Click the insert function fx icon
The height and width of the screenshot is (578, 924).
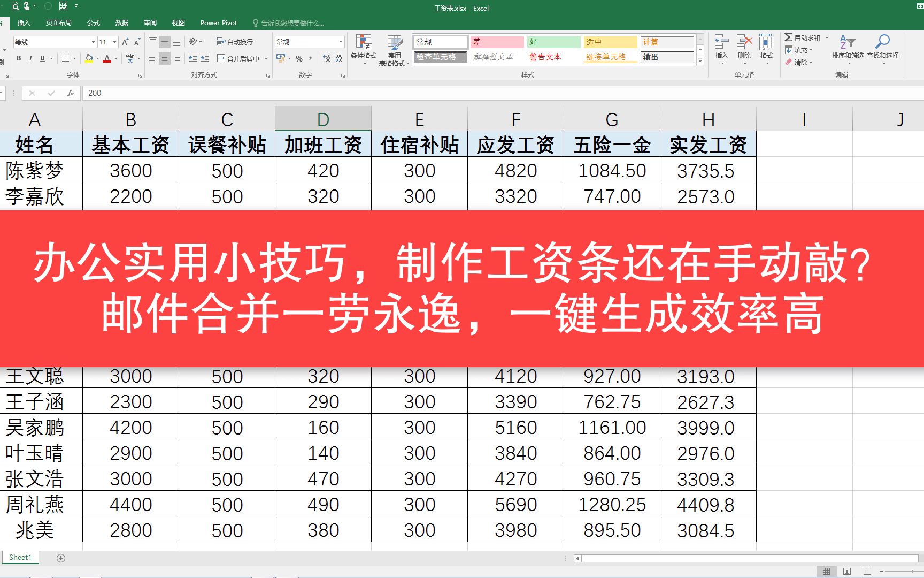tap(71, 93)
